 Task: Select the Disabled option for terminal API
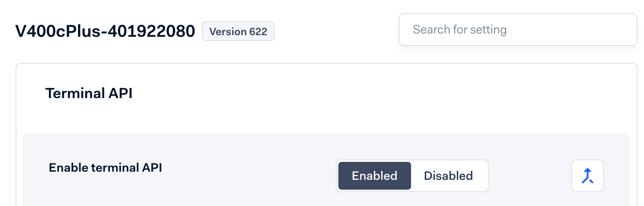[448, 176]
